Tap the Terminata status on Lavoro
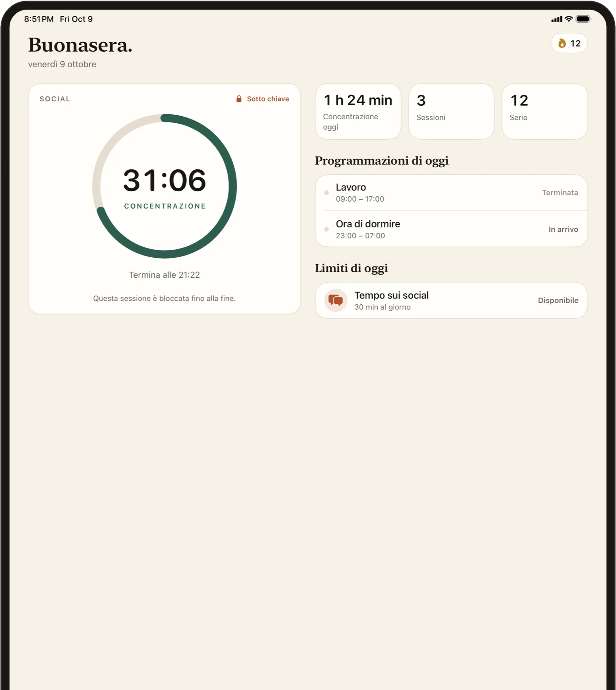Viewport: 616px width, 690px height. (560, 192)
